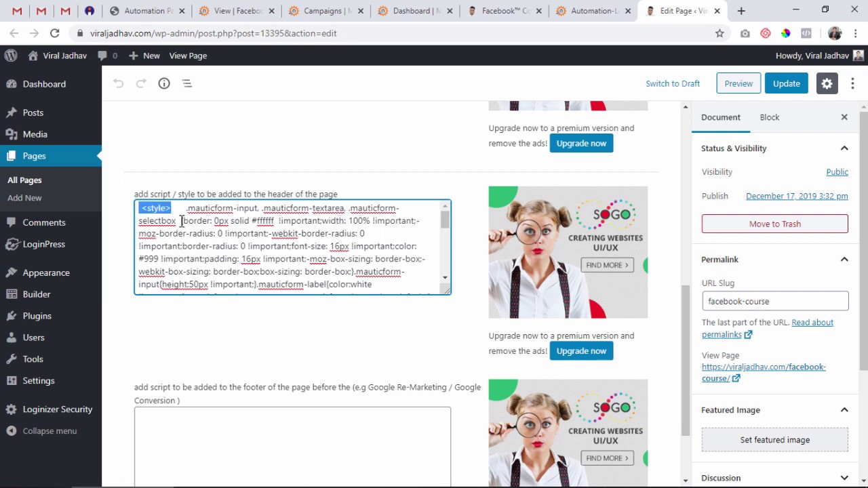Open LoginPress in the sidebar
Screen dimensions: 868x488
coord(44,244)
